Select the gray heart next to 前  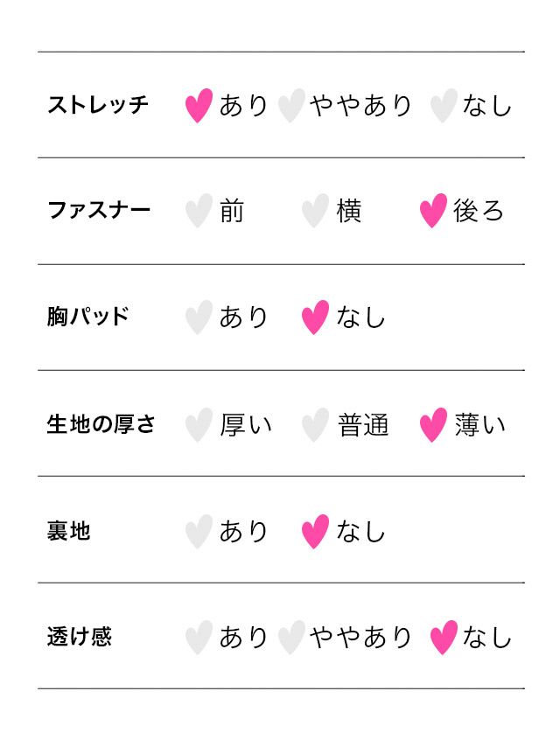coord(199,212)
